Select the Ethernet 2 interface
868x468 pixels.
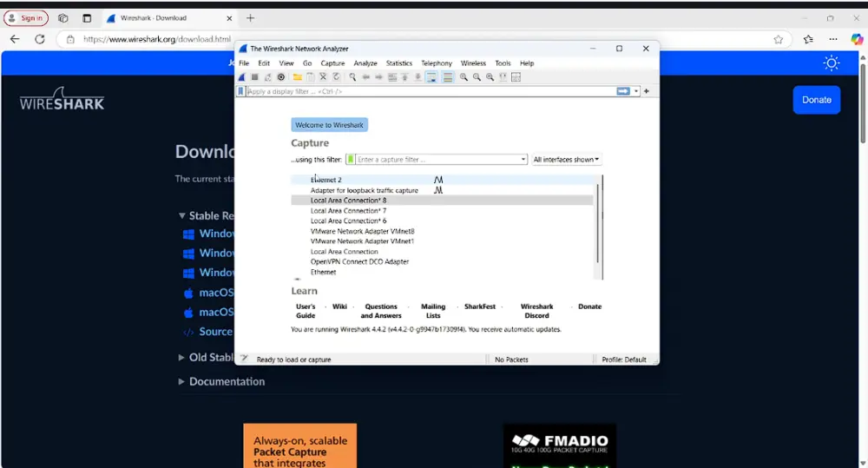pyautogui.click(x=442, y=180)
